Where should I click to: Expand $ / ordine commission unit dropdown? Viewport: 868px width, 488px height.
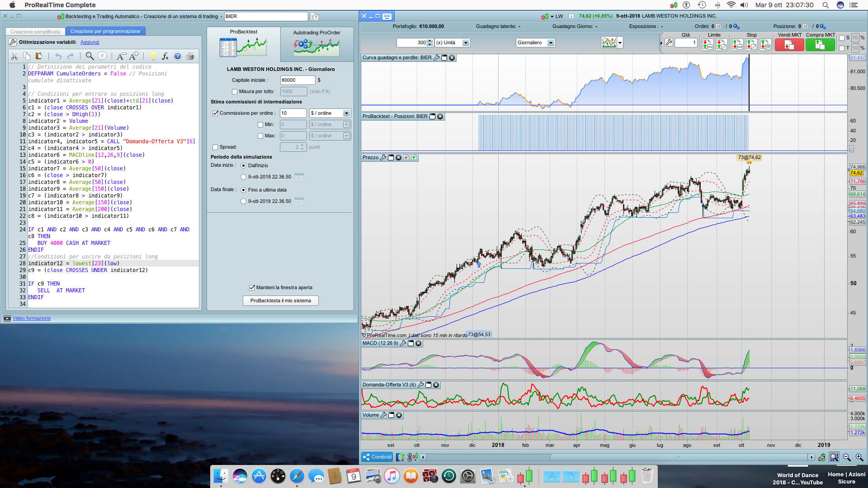(x=346, y=113)
